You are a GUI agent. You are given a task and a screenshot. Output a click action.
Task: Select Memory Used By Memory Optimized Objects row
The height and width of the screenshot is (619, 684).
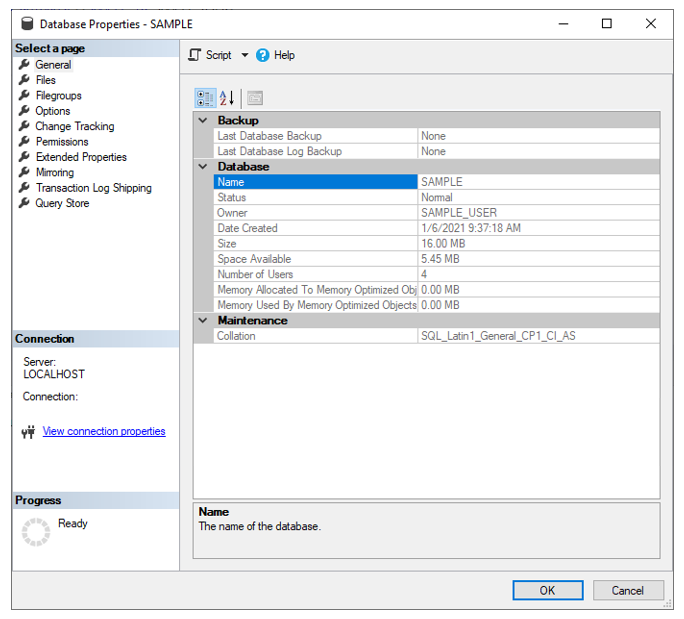pos(436,305)
